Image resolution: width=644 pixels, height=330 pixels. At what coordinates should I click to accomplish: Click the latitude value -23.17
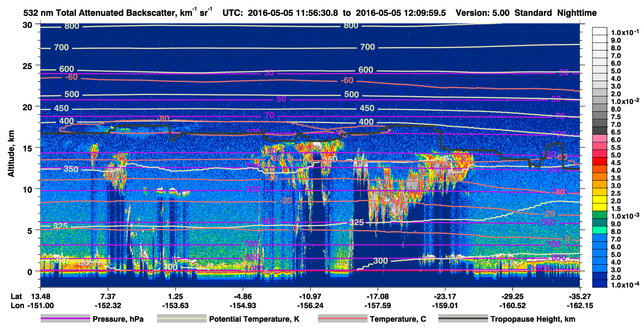(x=445, y=297)
